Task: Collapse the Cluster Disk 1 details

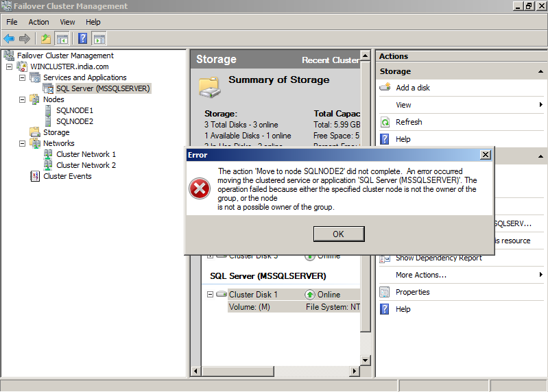Action: tap(210, 294)
